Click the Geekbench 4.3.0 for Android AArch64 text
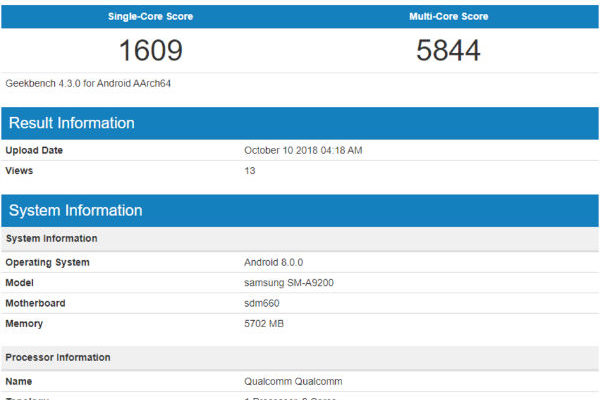 click(88, 83)
